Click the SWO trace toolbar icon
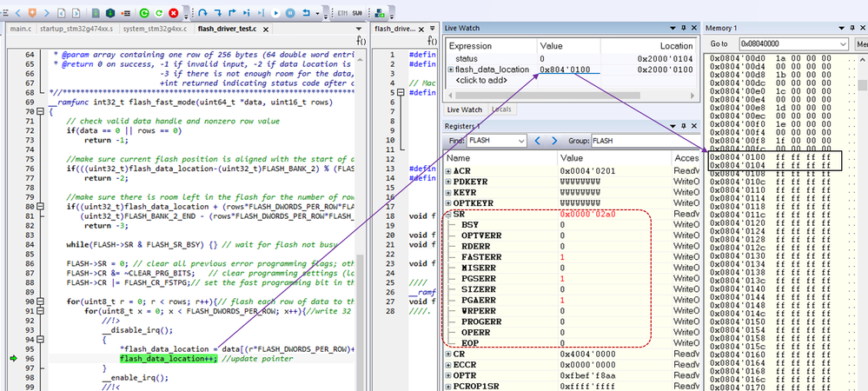The image size is (868, 391). 356,13
